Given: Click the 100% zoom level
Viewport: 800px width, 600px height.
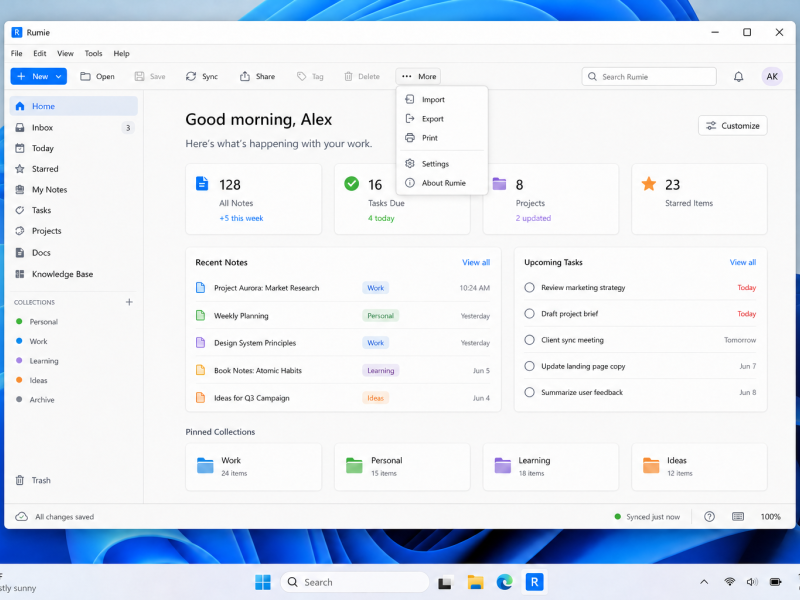Looking at the screenshot, I should click(x=770, y=516).
